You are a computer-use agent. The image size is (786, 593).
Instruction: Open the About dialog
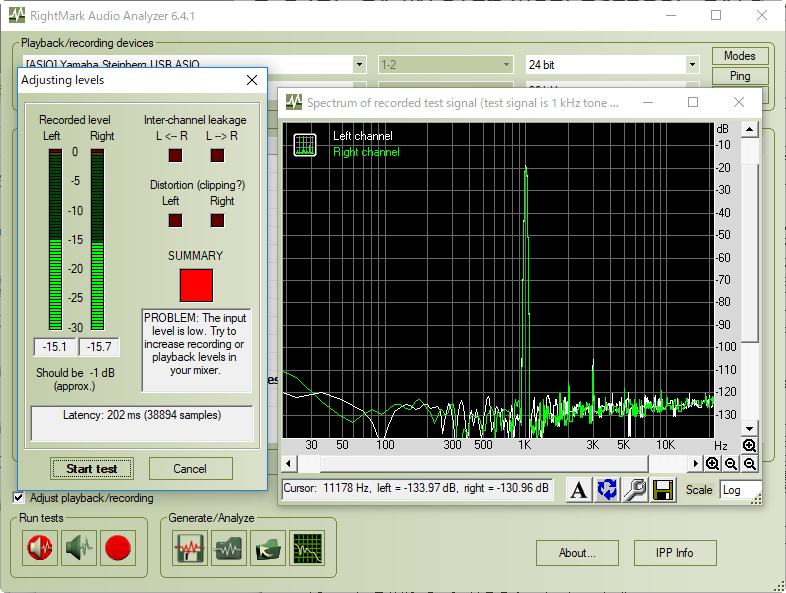pos(577,553)
